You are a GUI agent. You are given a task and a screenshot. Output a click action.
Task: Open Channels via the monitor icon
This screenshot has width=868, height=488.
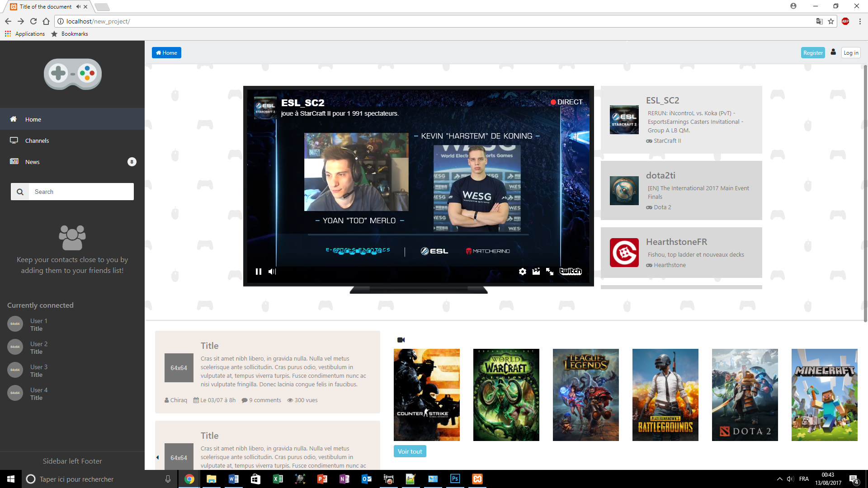point(14,141)
